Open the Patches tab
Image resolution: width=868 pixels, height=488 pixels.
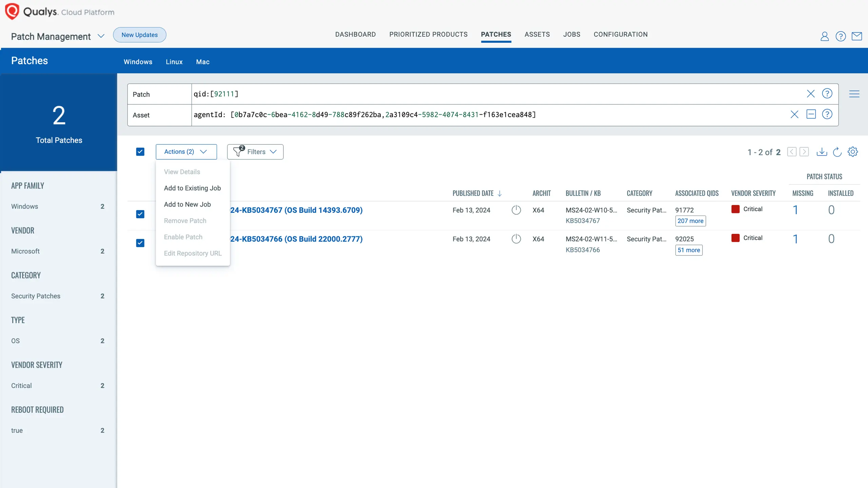496,35
